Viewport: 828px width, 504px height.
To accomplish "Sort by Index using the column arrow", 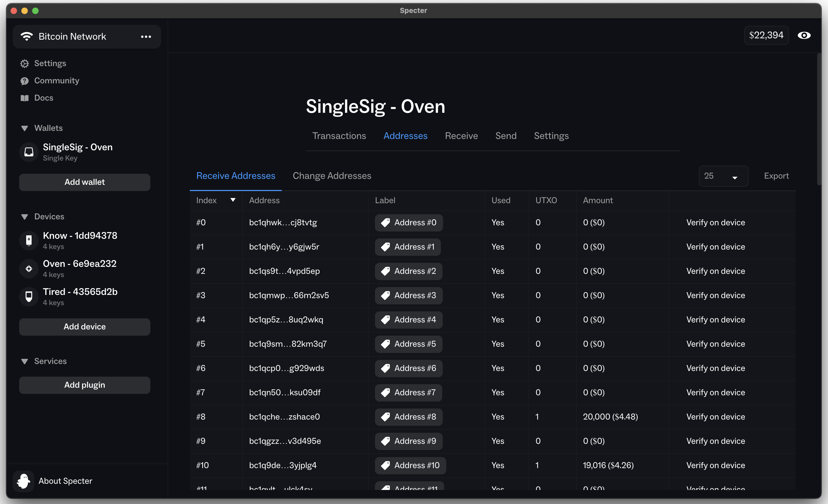I will pyautogui.click(x=233, y=200).
